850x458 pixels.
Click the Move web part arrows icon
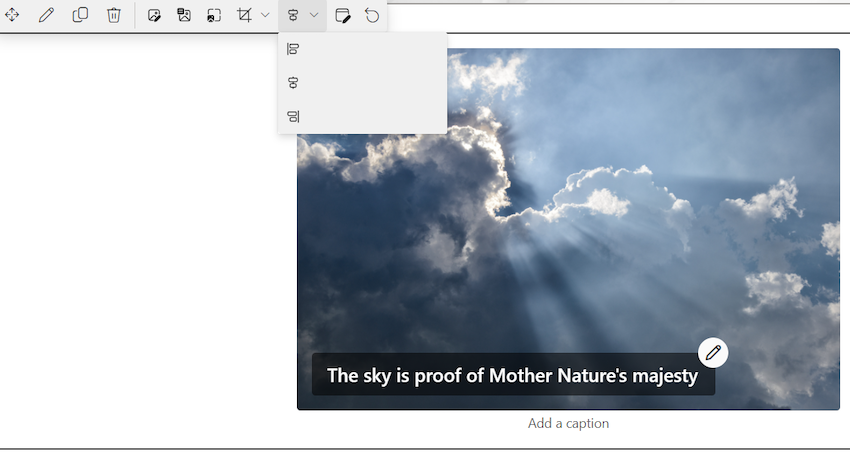[12, 15]
